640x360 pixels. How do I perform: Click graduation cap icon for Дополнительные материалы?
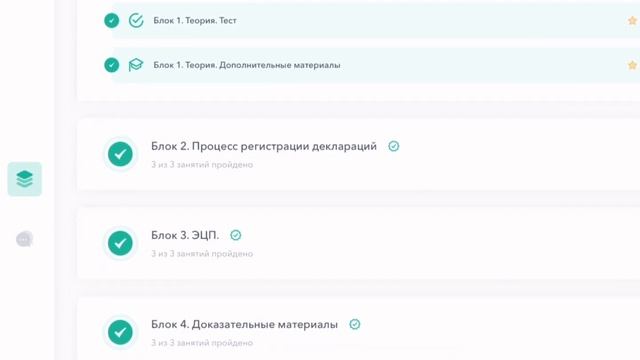pyautogui.click(x=136, y=65)
